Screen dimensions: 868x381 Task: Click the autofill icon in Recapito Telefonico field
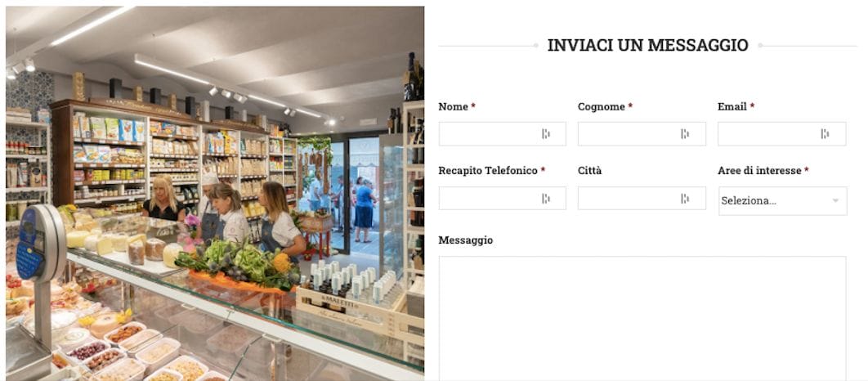click(546, 198)
